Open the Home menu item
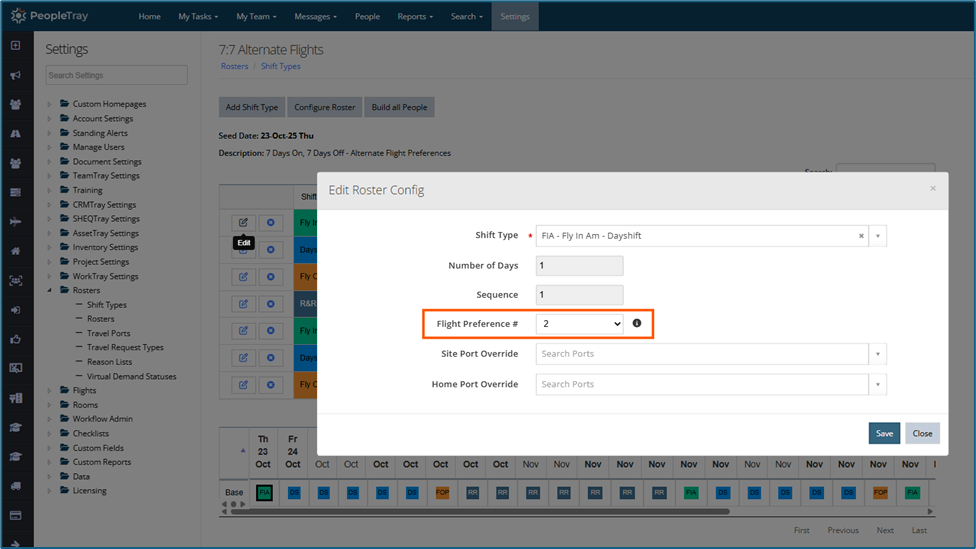976x549 pixels. [149, 16]
